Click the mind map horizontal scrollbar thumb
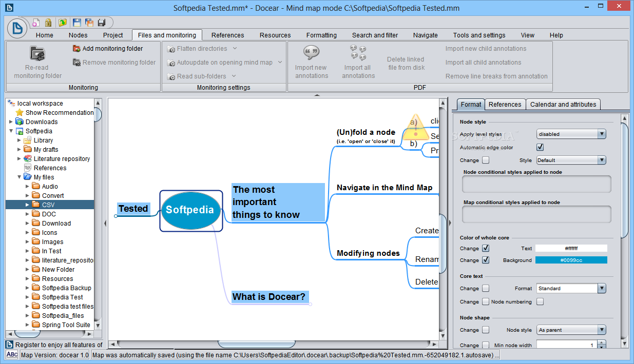634x364 pixels. tap(257, 344)
